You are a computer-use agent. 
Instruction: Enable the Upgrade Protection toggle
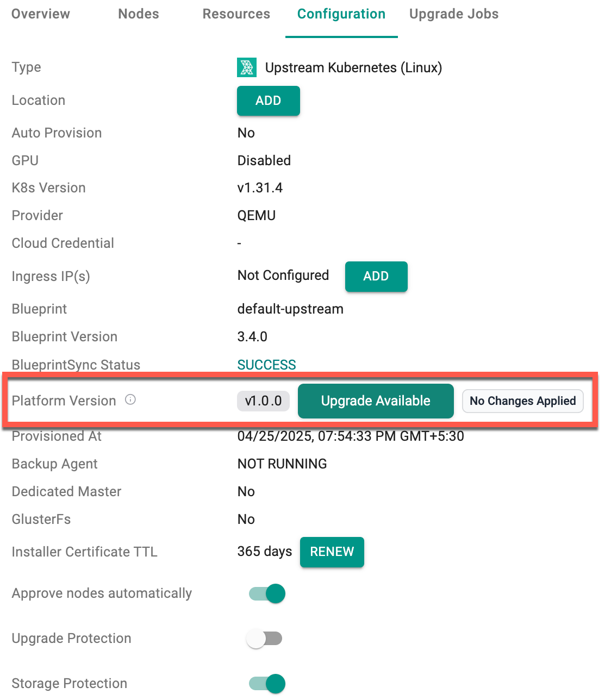pos(264,639)
